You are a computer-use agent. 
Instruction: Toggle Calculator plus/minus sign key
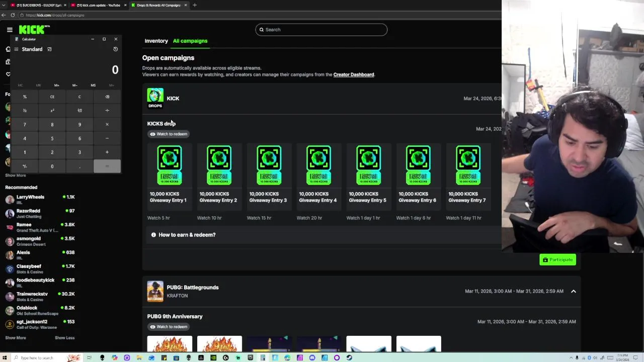click(25, 166)
